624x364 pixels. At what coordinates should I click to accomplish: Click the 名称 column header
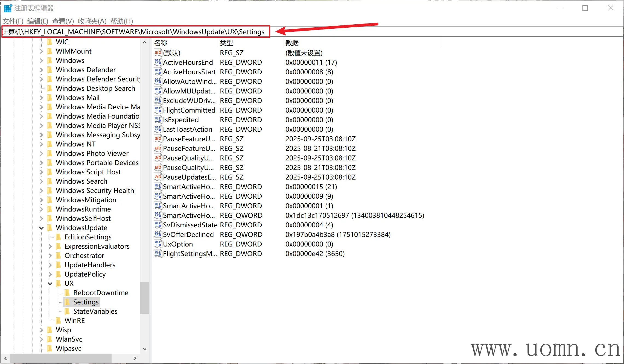pyautogui.click(x=161, y=43)
